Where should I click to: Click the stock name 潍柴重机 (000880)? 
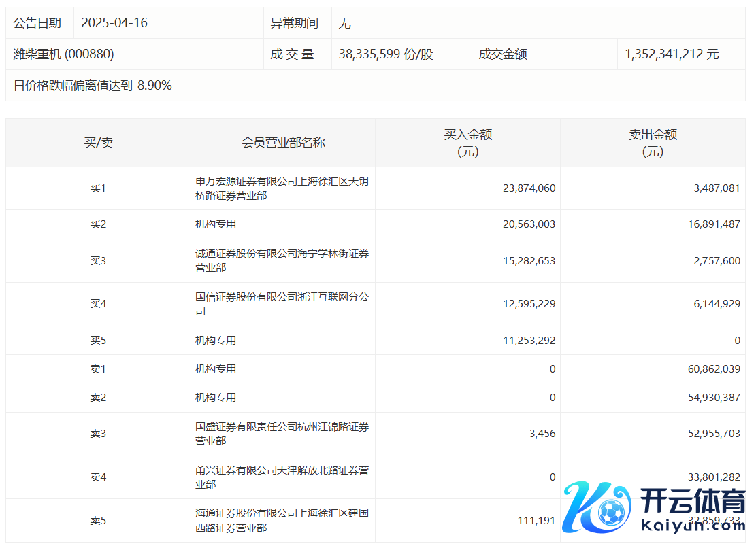pos(63,54)
